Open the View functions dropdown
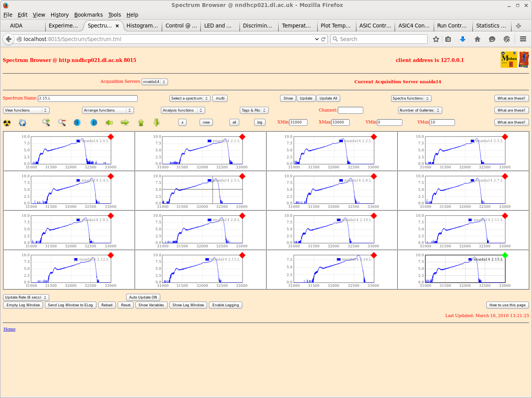 point(26,110)
